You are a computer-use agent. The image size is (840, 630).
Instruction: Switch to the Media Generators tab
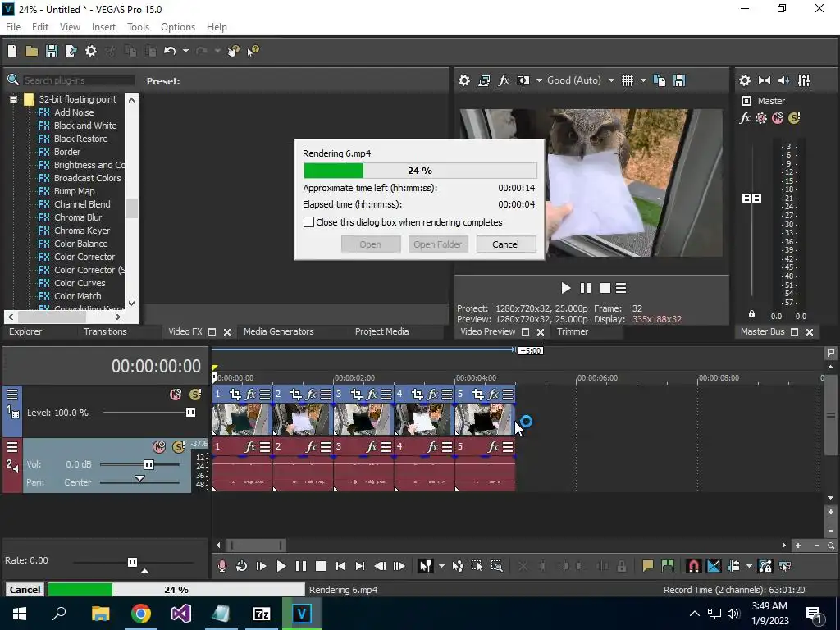coord(279,331)
